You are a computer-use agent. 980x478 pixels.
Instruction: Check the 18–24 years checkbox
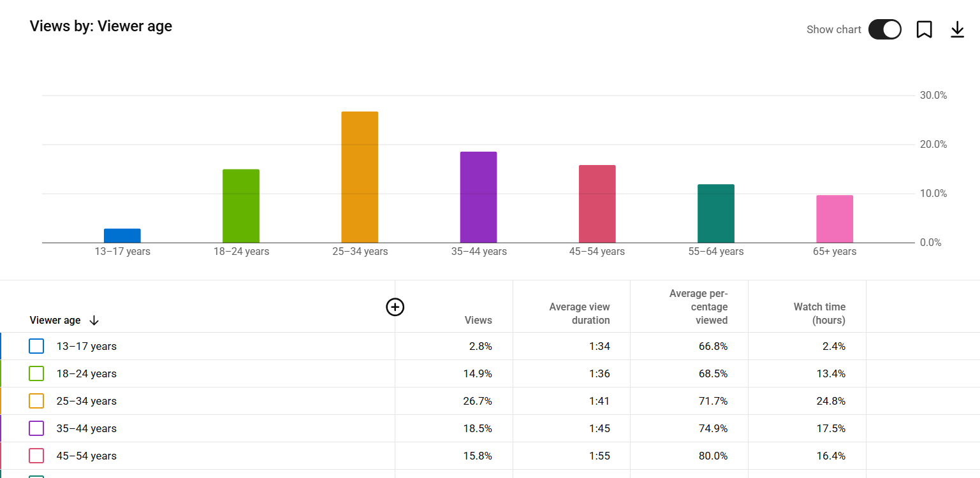coord(36,373)
